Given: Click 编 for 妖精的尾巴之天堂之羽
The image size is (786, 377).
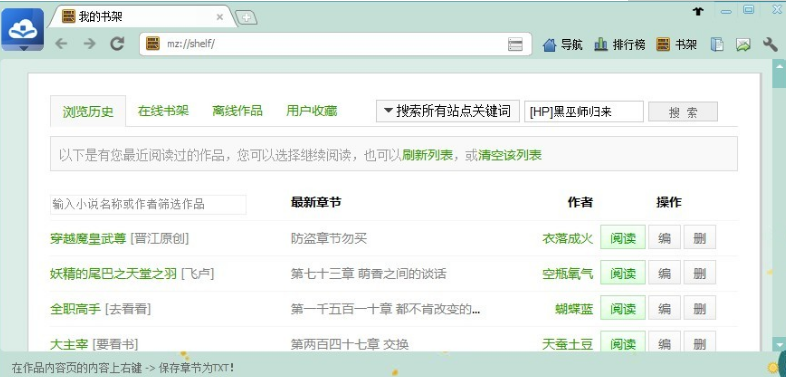Looking at the screenshot, I should tap(664, 272).
